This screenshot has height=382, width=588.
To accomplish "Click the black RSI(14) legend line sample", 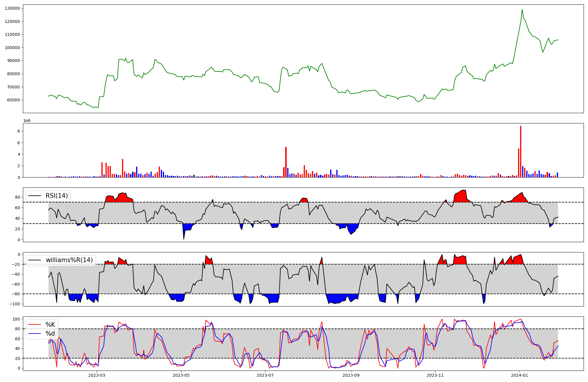I will [34, 196].
